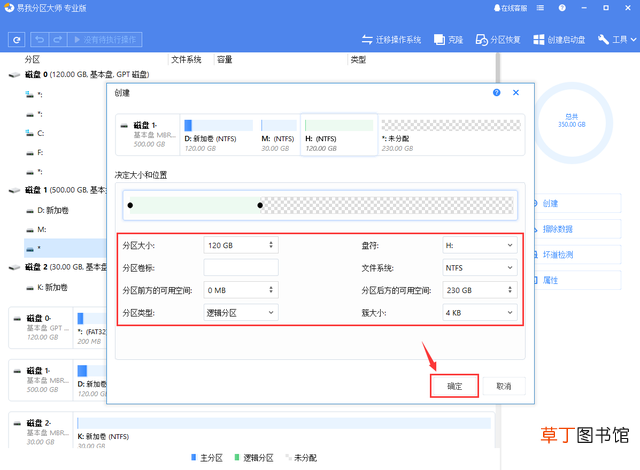Select H: (NTFS) 120.00 GB block
This screenshot has width=640, height=470.
339,135
